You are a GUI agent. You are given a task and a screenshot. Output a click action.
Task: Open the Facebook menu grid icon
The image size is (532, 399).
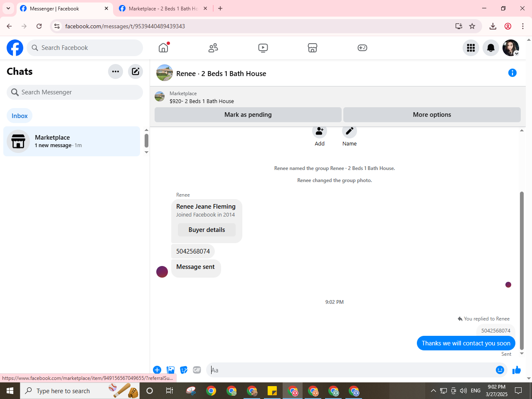pos(471,48)
